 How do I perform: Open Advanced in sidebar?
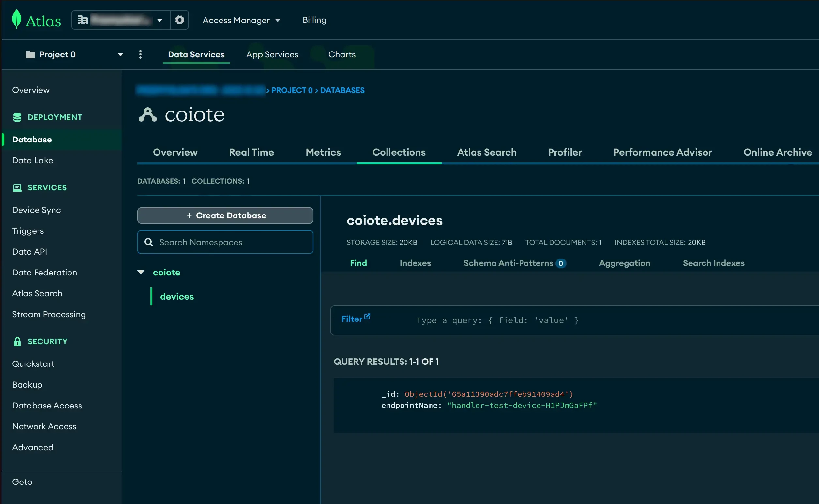click(x=33, y=447)
